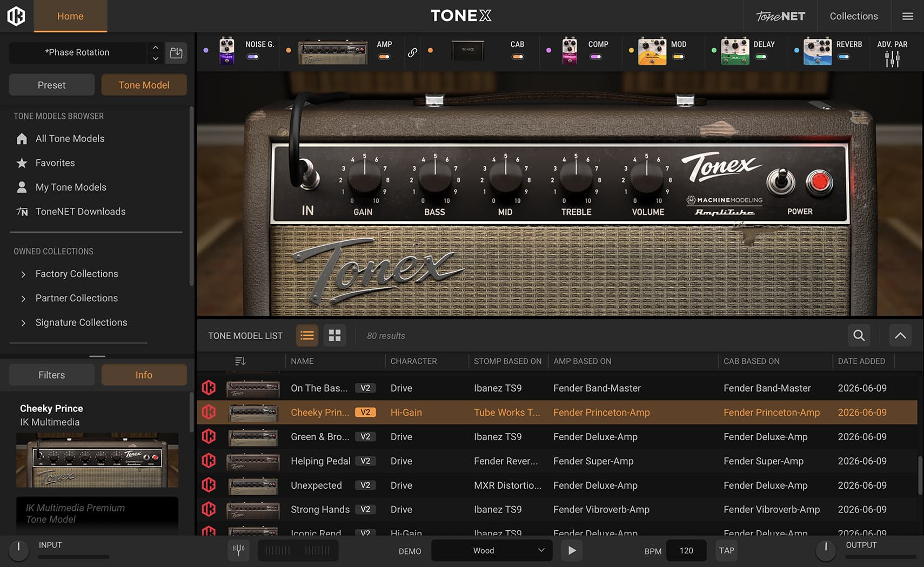Open Collections tab
This screenshot has width=924, height=567.
(854, 16)
